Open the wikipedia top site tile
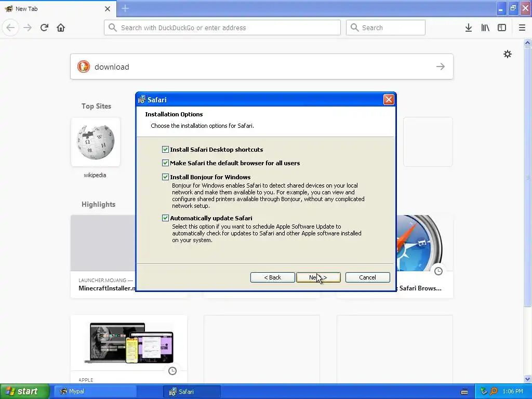This screenshot has width=532, height=399. (96, 142)
